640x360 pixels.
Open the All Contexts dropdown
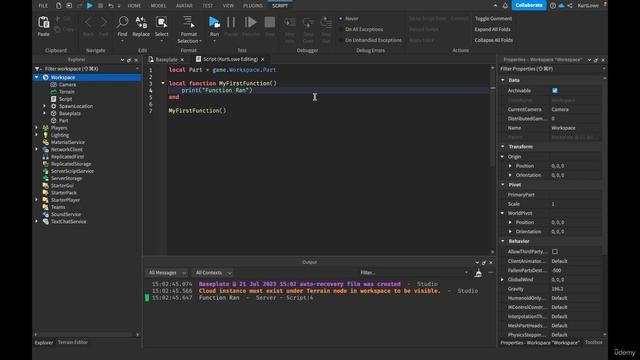coord(212,273)
